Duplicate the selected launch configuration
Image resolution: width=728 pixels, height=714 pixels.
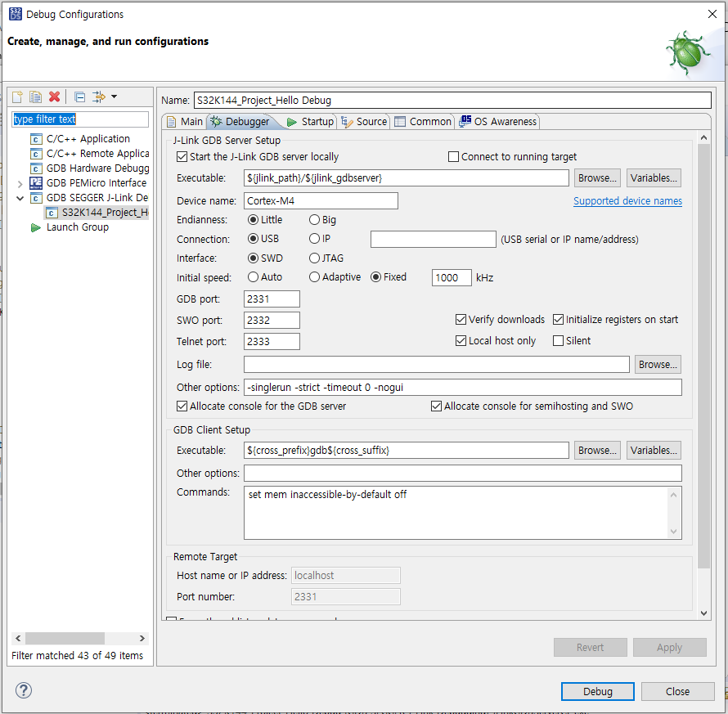[35, 97]
